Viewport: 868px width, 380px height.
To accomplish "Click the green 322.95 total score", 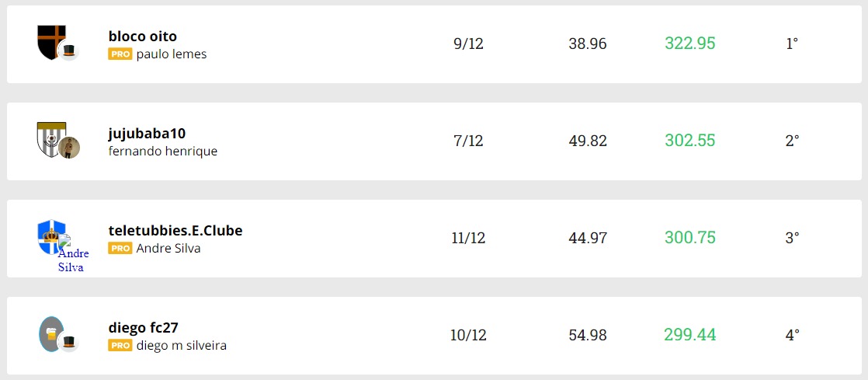I will point(689,44).
